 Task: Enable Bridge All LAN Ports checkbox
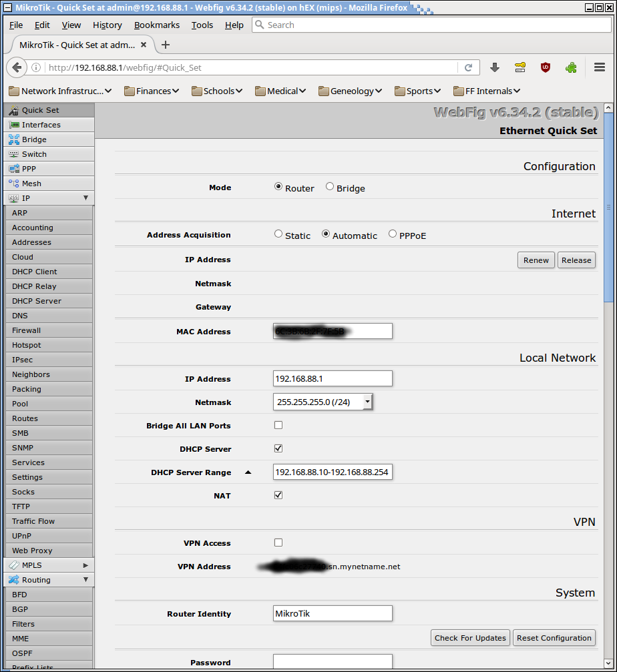pos(278,425)
